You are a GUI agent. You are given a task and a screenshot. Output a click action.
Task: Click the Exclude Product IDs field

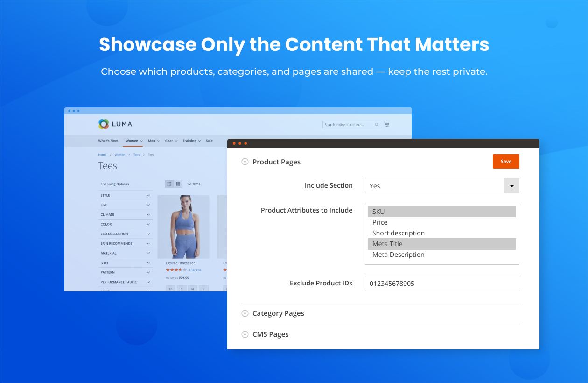(441, 283)
